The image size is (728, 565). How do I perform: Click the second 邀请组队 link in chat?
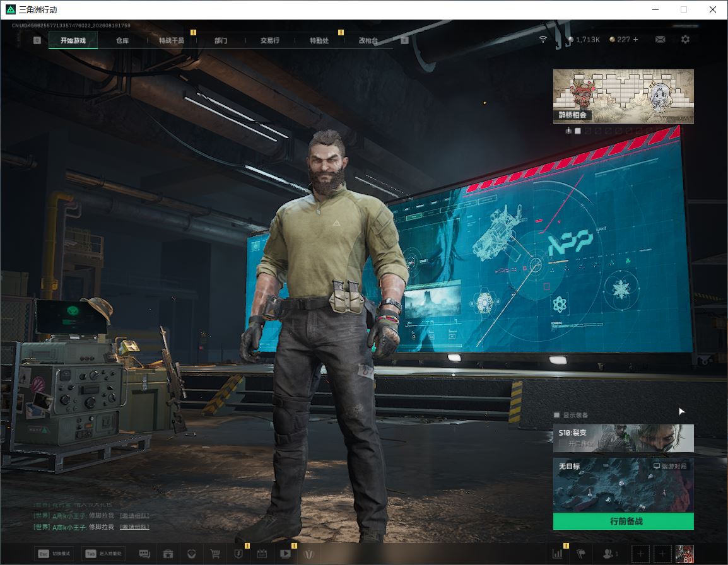[x=134, y=527]
